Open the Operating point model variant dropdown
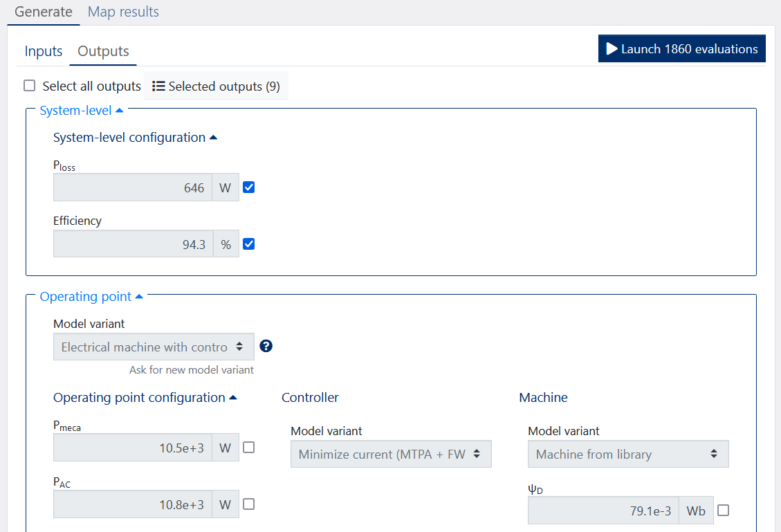The width and height of the screenshot is (781, 532). click(x=154, y=347)
